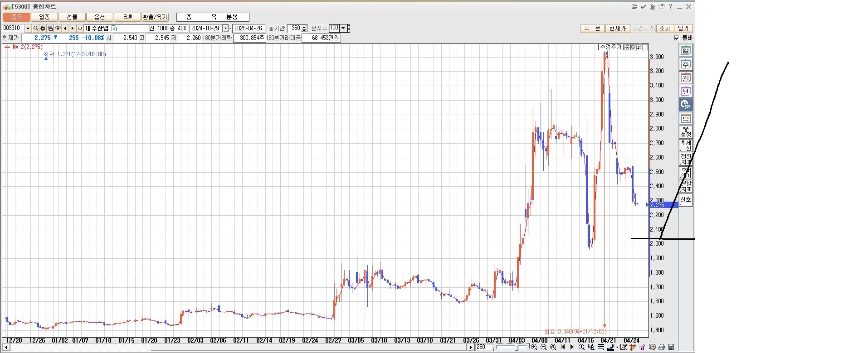Toggle the 툴바 toolbar checkbox
This screenshot has width=868, height=353.
677,38
